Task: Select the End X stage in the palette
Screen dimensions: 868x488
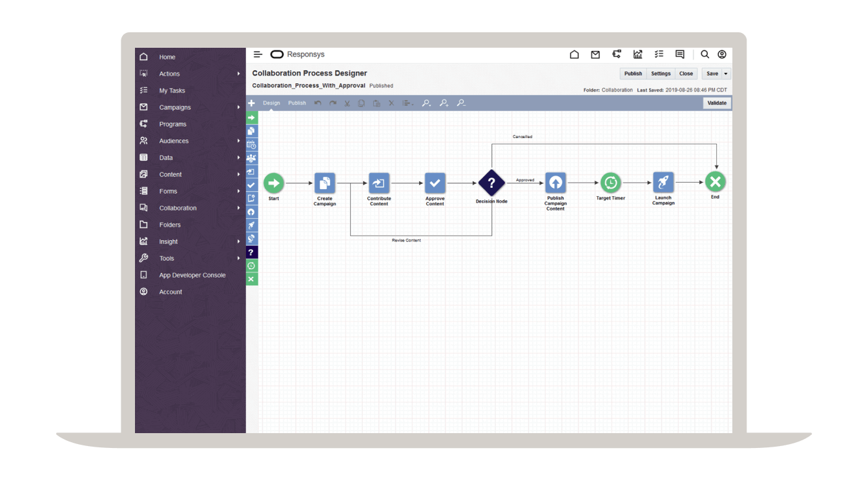Action: click(252, 279)
